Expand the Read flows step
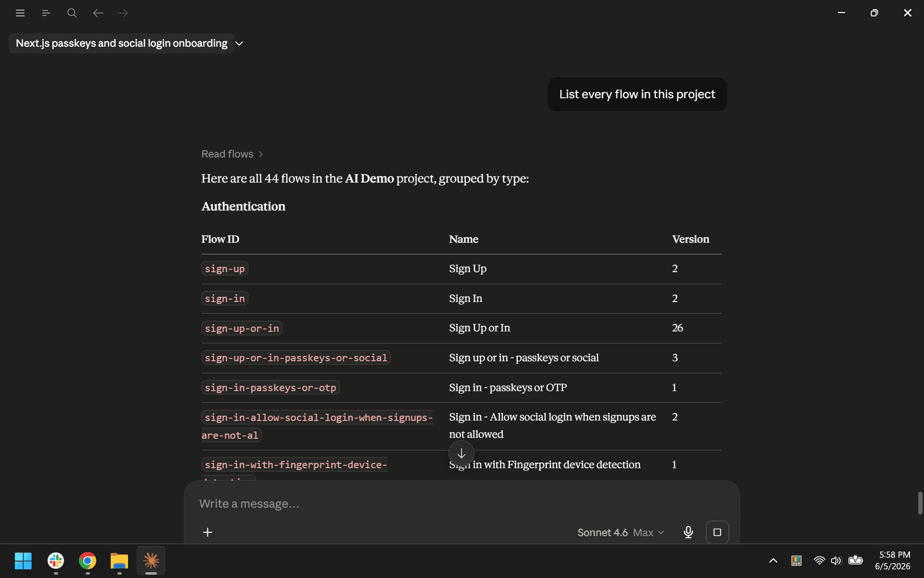Screen dimensions: 924x578 232,154
